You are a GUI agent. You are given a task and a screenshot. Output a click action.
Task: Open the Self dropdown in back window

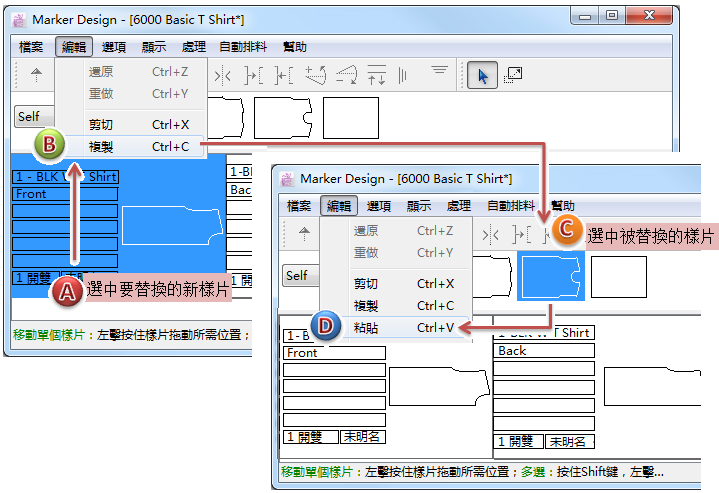coord(30,117)
